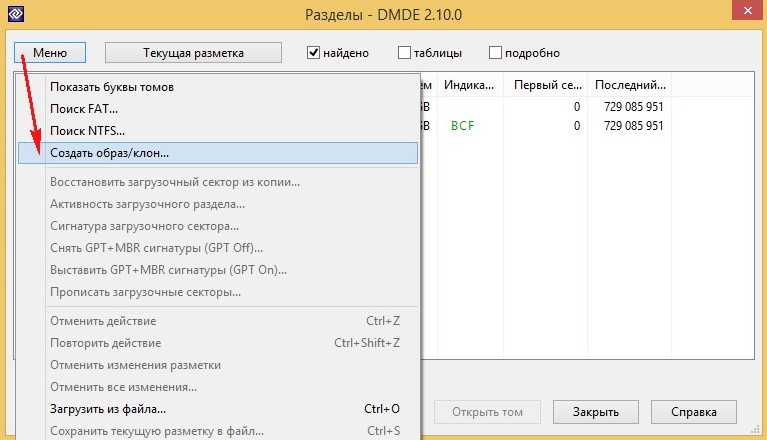767x440 pixels.
Task: Click the Текущая разметка button
Action: 193,53
